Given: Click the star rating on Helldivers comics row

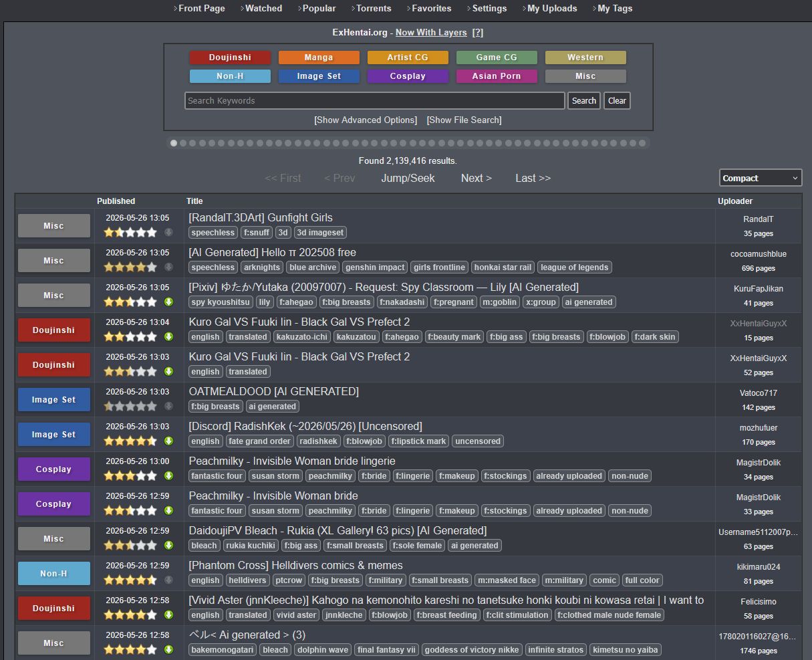Looking at the screenshot, I should click(x=130, y=580).
